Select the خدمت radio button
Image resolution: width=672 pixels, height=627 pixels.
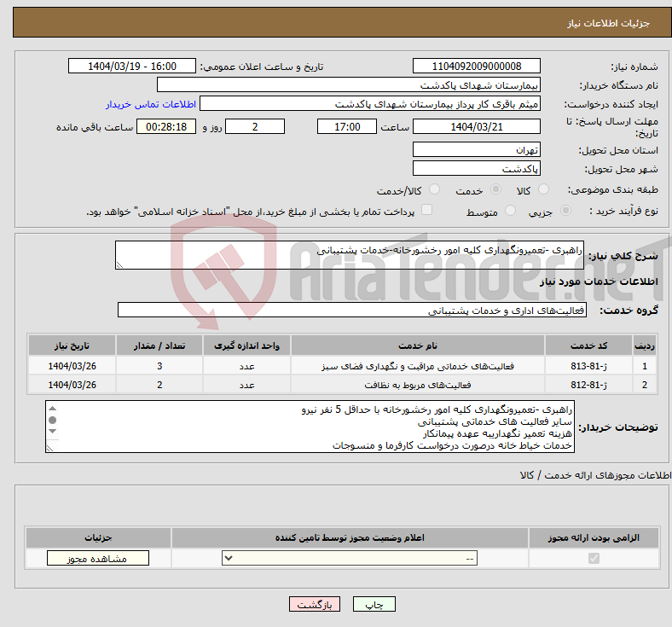click(495, 189)
